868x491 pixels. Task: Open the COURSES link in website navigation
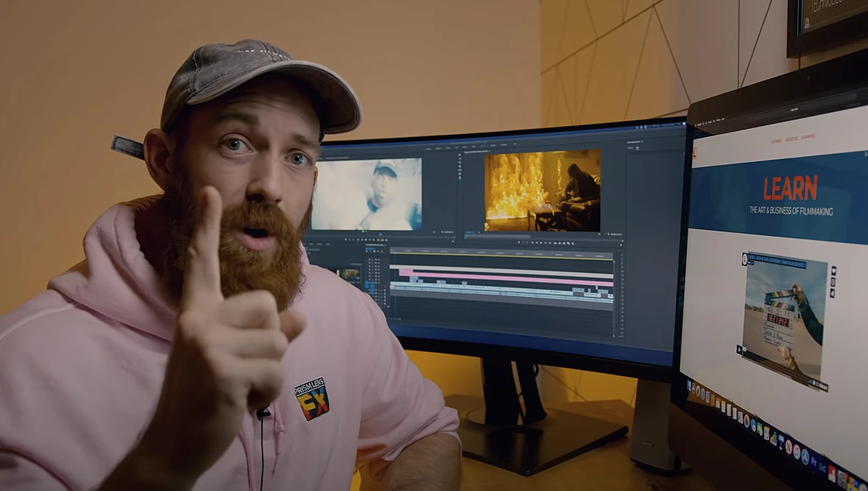click(x=776, y=141)
